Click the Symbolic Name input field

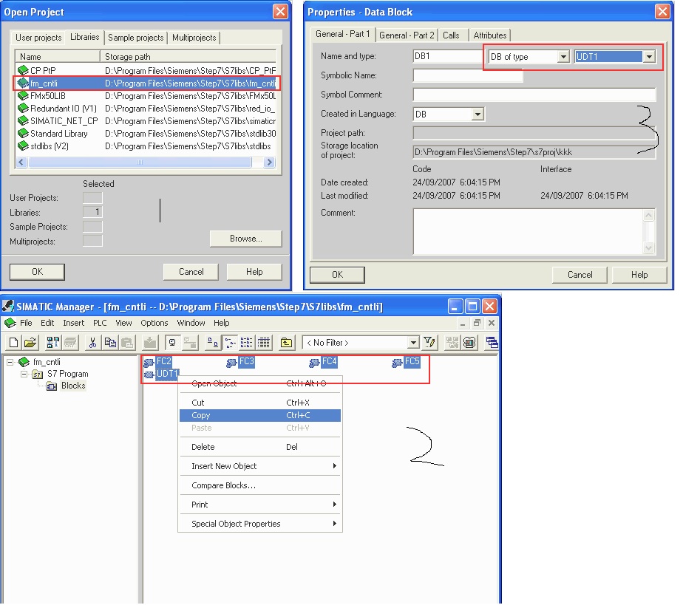pos(468,75)
